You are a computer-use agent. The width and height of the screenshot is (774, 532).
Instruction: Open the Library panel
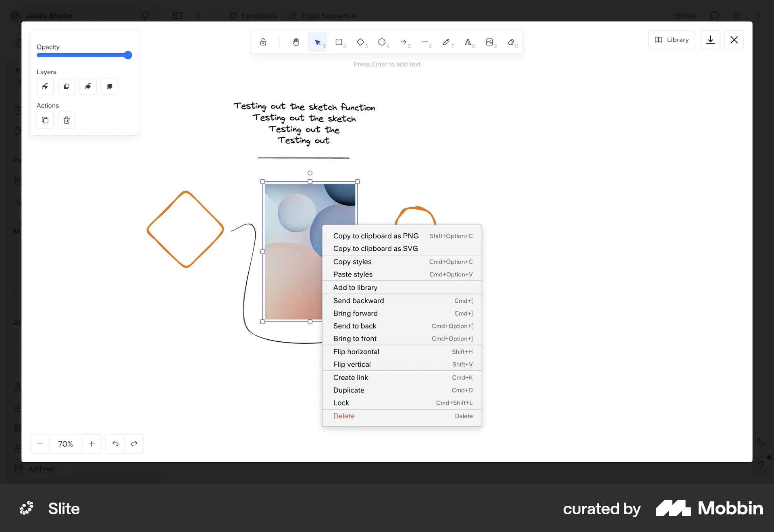(672, 39)
